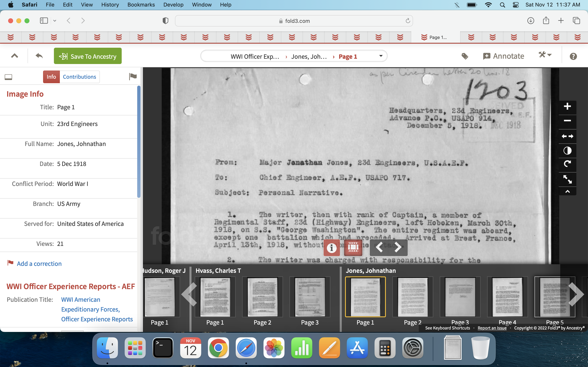Click the Add a correction link
The image size is (588, 367).
[x=39, y=264]
